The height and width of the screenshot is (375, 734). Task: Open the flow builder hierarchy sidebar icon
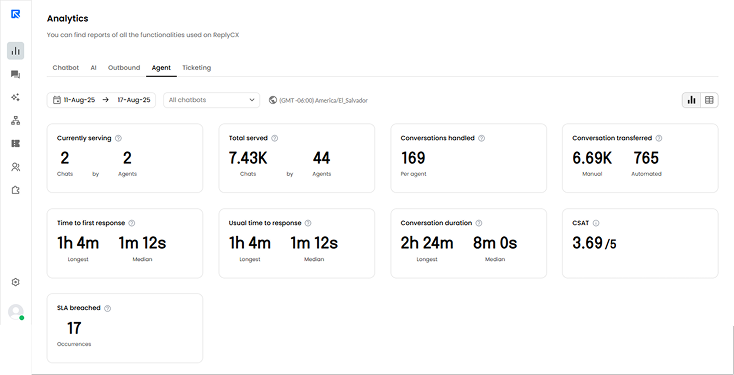point(15,121)
